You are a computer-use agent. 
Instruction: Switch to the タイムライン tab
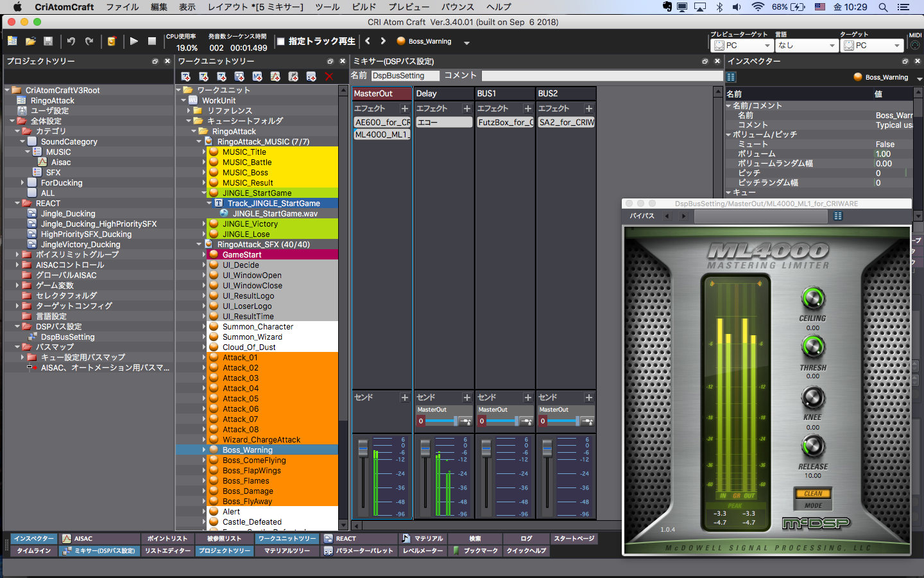click(x=34, y=550)
